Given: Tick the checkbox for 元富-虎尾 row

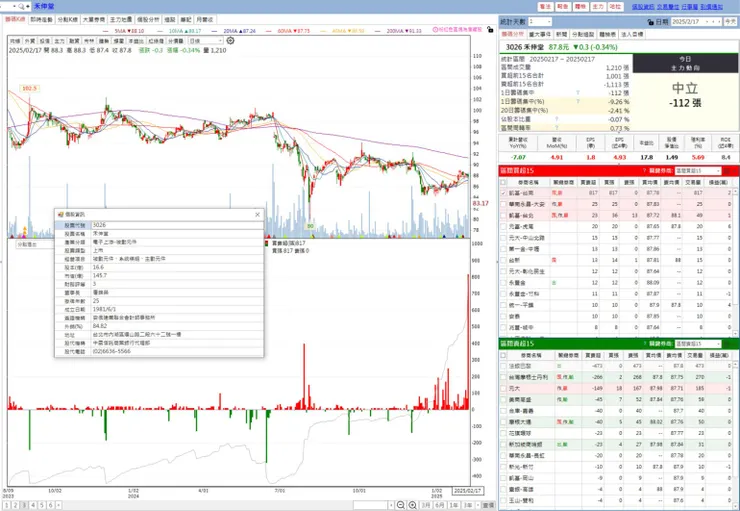Looking at the screenshot, I should coord(504,226).
